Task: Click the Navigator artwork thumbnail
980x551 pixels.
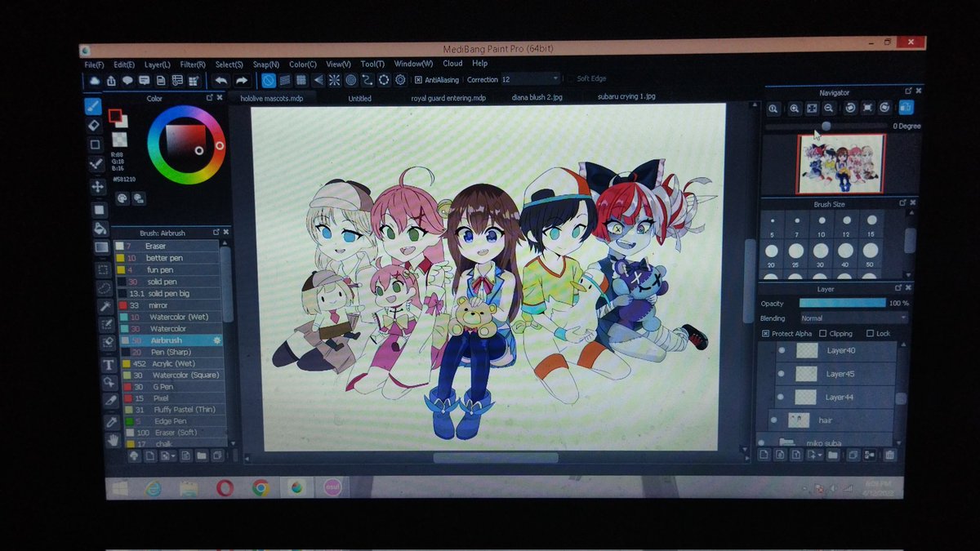Action: (841, 163)
